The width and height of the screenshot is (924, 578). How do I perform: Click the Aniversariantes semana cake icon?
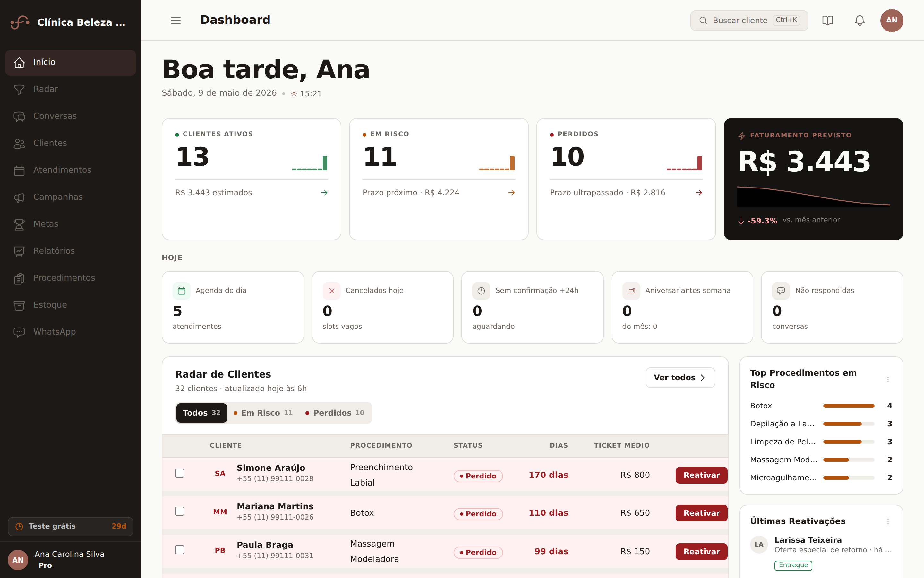click(x=631, y=291)
